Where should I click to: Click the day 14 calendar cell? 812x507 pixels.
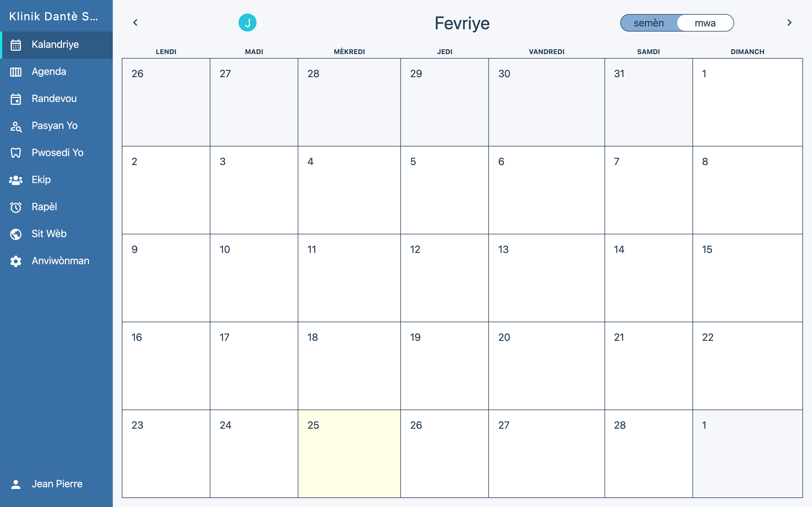tap(648, 278)
